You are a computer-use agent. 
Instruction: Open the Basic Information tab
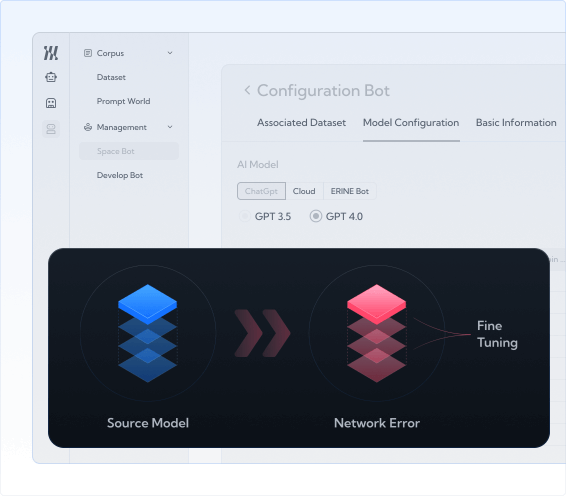(x=516, y=123)
